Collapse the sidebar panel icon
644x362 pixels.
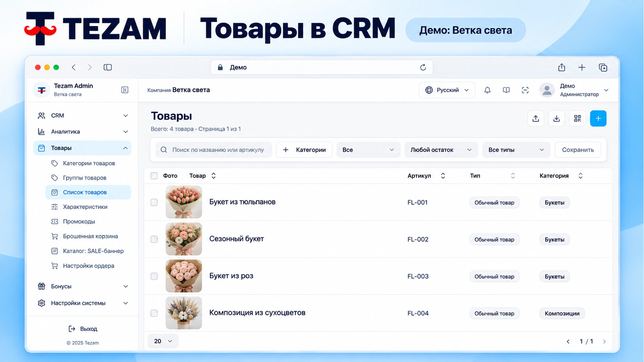pyautogui.click(x=125, y=90)
